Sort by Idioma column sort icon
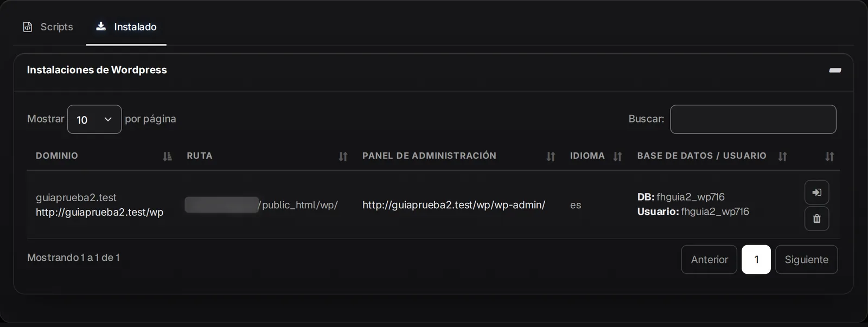868x327 pixels. coord(617,156)
